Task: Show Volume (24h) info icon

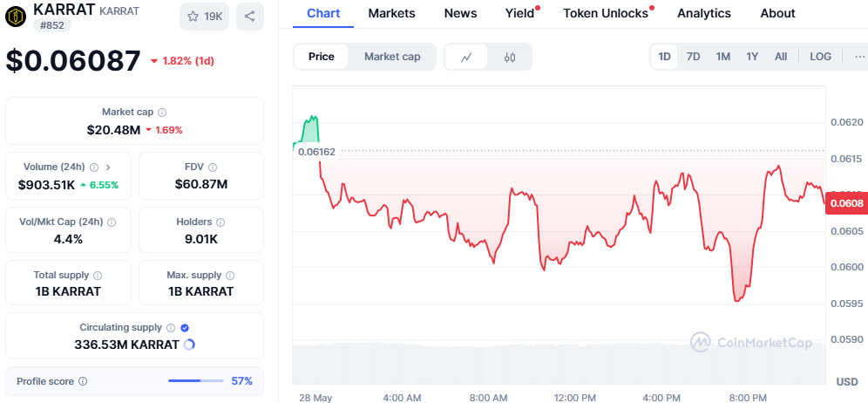Action: (94, 167)
